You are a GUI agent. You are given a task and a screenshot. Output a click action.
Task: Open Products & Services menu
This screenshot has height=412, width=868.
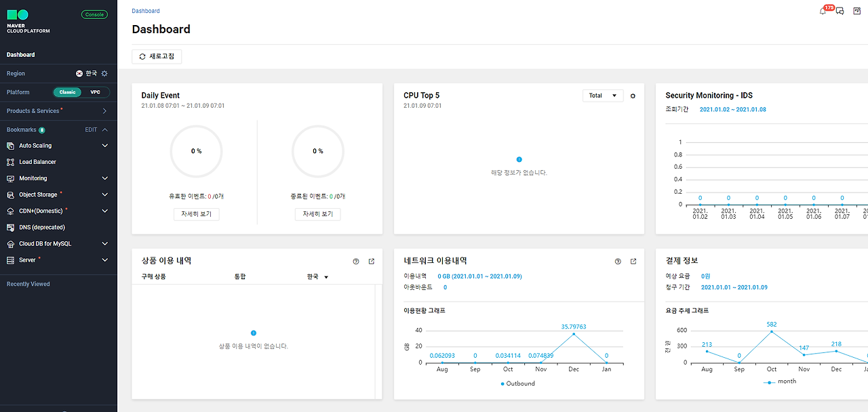[x=58, y=110]
